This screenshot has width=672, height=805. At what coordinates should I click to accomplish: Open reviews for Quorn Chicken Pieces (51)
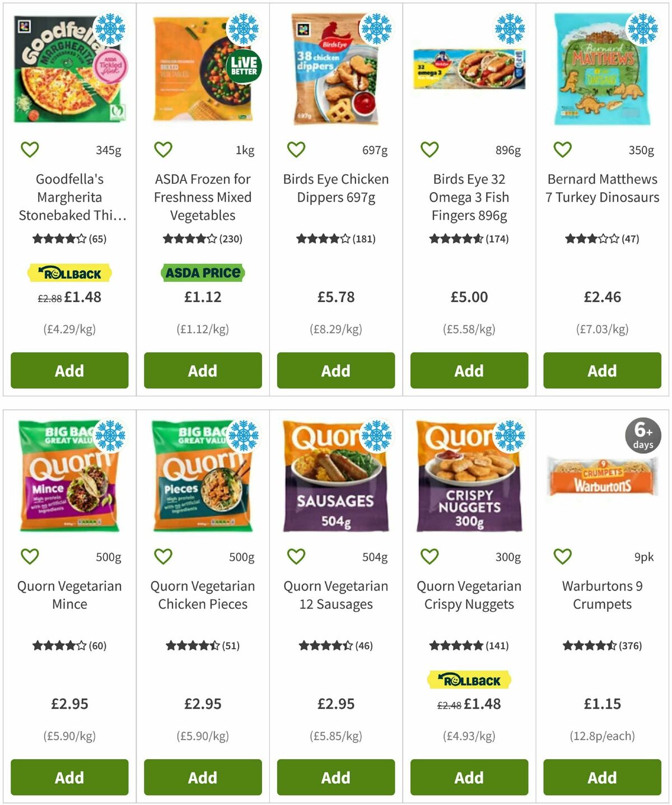[202, 645]
